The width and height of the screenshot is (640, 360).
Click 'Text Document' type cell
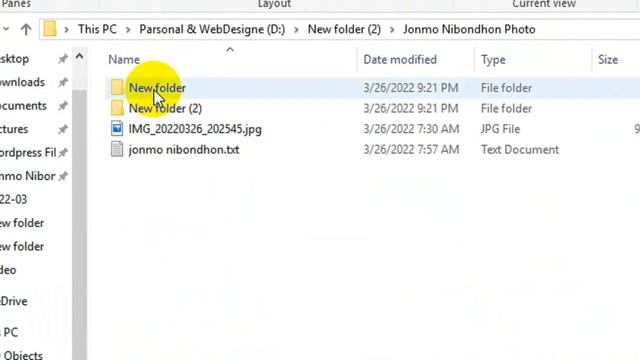520,149
